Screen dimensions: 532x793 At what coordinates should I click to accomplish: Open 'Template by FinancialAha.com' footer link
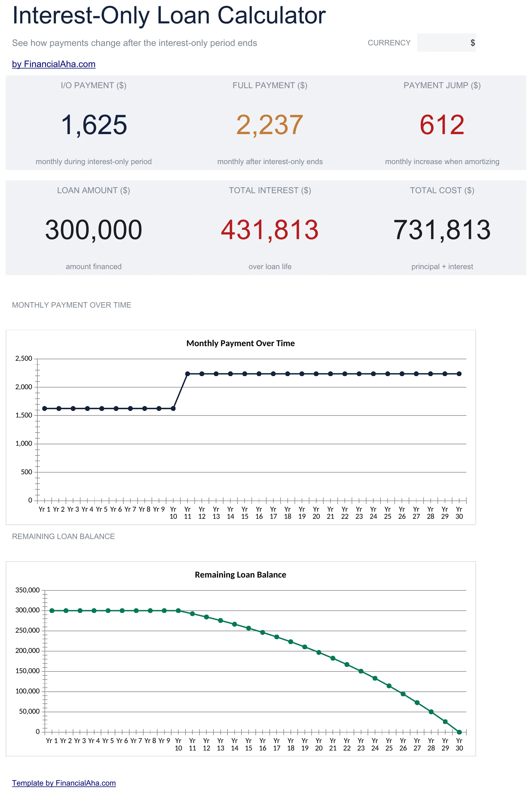(x=64, y=783)
